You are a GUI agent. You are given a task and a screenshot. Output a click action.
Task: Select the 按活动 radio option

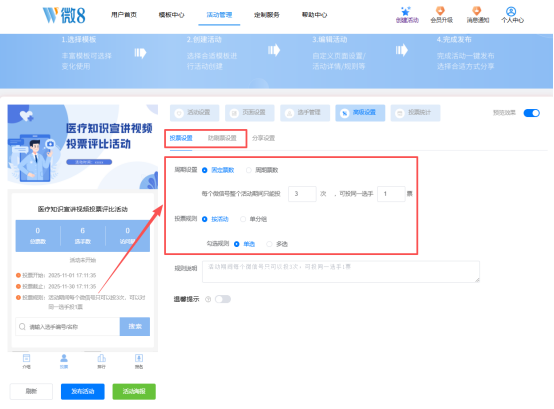(x=205, y=219)
